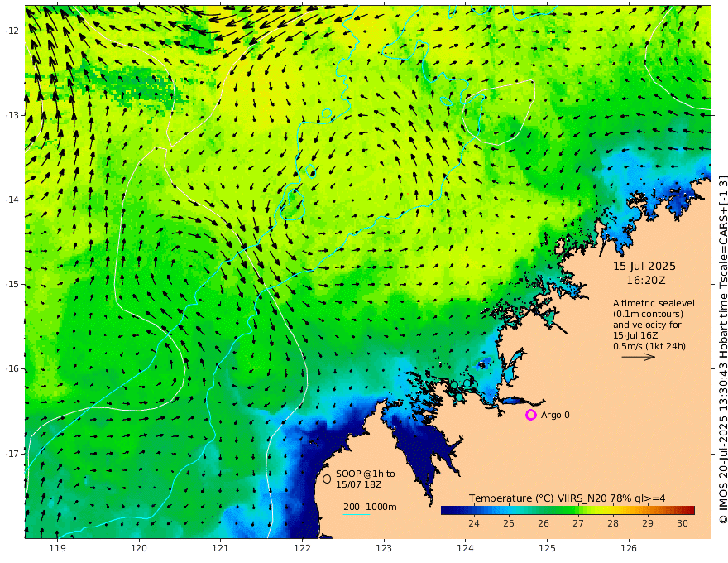Click the "200 1000m" depth legend text
Screen dimensions: 728x563
(370, 507)
